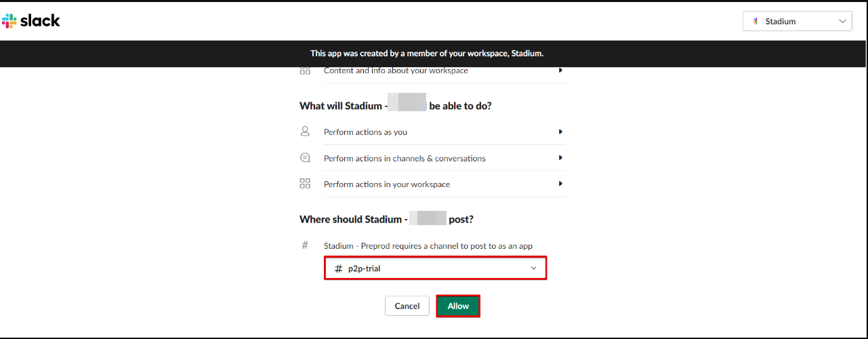
Task: Click the person icon for actions as you
Action: pos(305,132)
